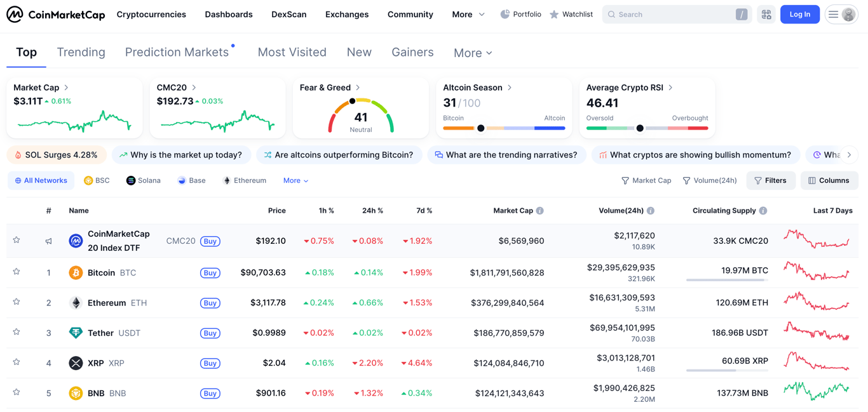868x412 pixels.
Task: Click the search slash shortcut icon
Action: point(742,14)
